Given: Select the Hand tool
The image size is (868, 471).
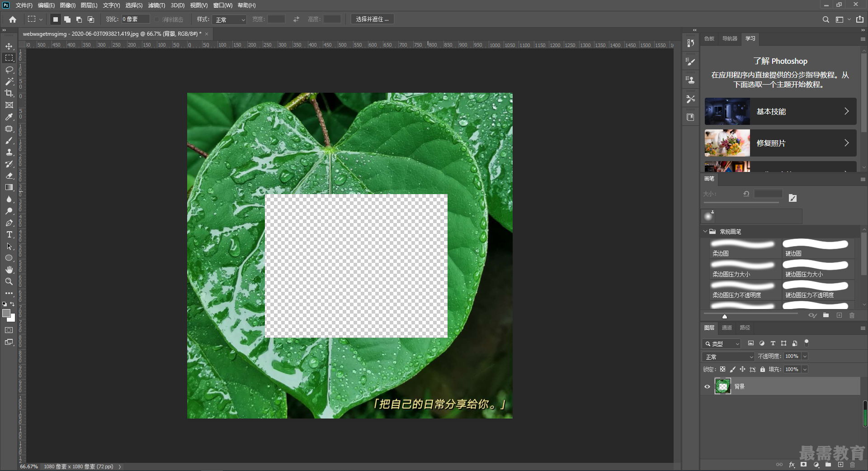Looking at the screenshot, I should point(9,270).
